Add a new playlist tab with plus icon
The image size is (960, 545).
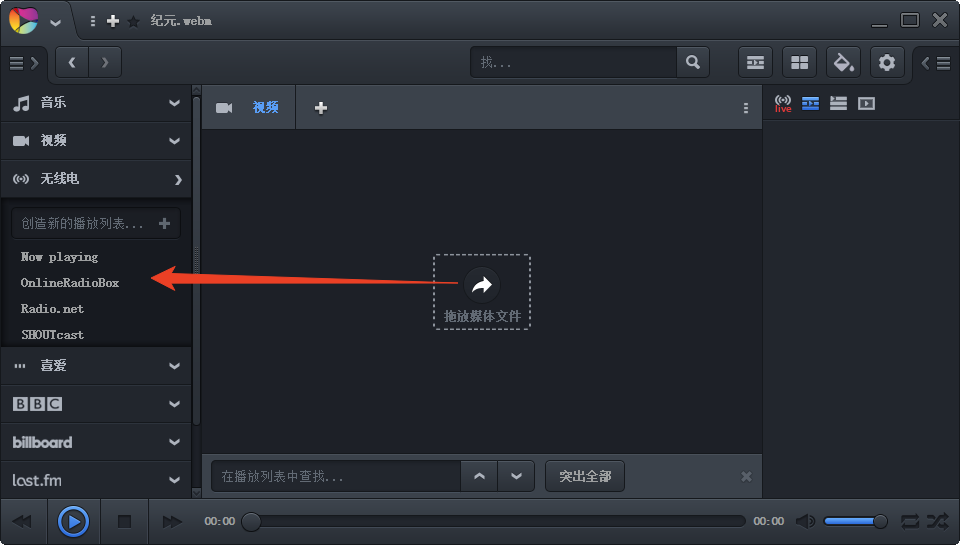321,108
